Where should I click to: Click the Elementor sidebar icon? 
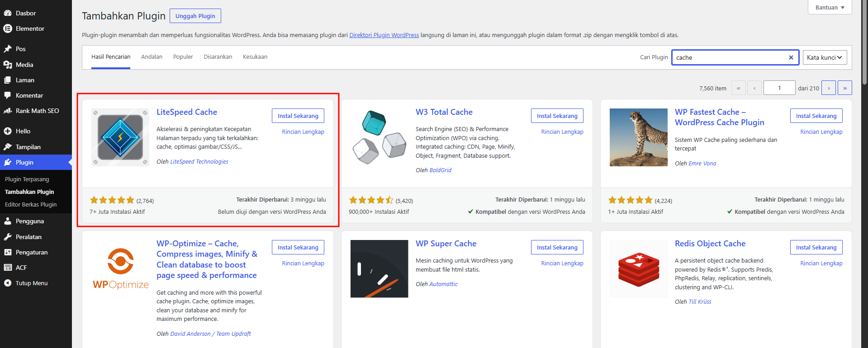point(8,28)
